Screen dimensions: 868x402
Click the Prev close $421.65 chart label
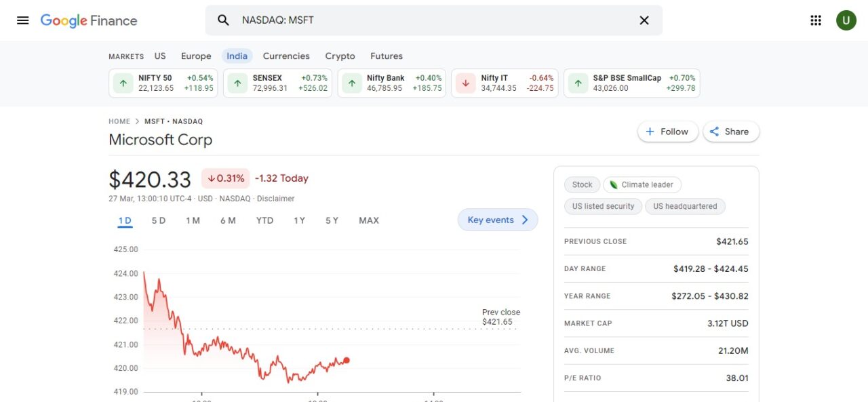point(501,317)
